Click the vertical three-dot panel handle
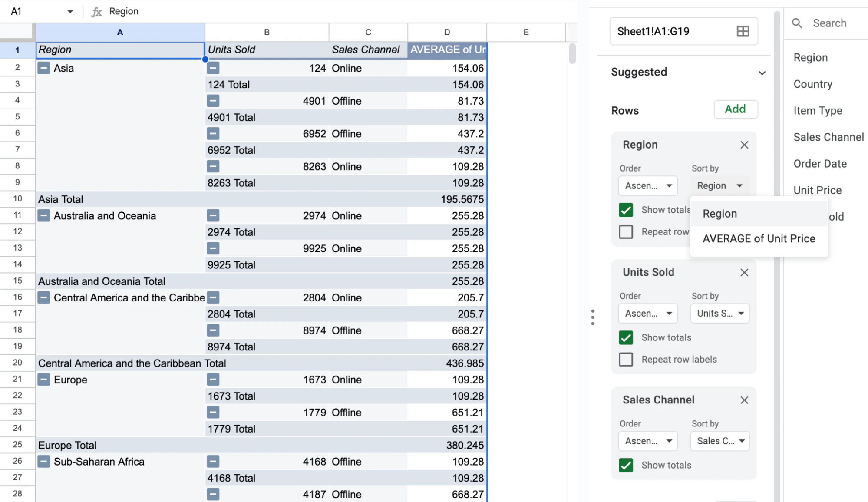868x502 pixels. [593, 317]
